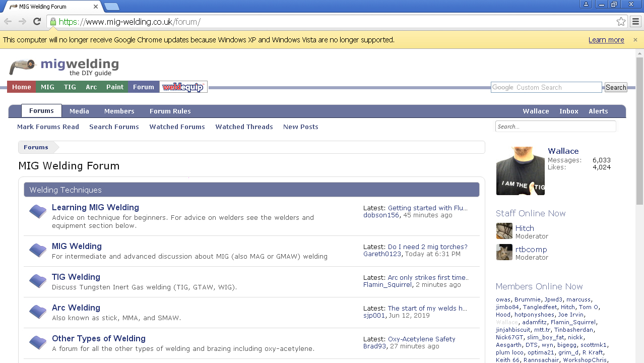Viewport: 644px width, 363px height.
Task: Open the MIG section in site menu
Action: click(x=47, y=87)
